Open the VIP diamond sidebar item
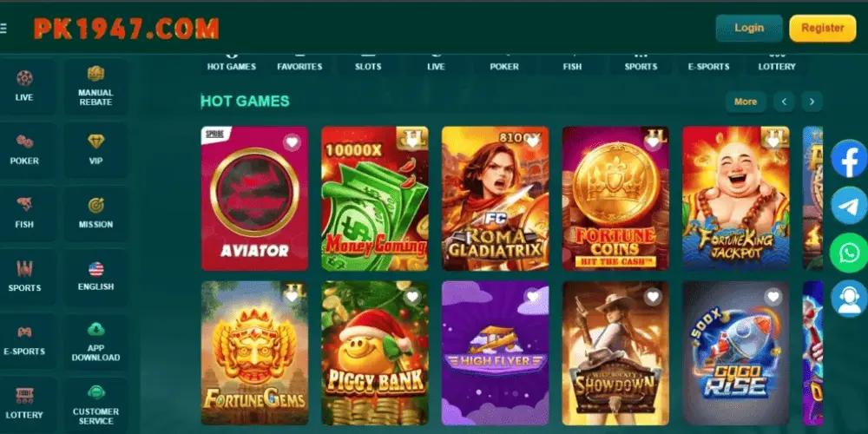 (95, 150)
